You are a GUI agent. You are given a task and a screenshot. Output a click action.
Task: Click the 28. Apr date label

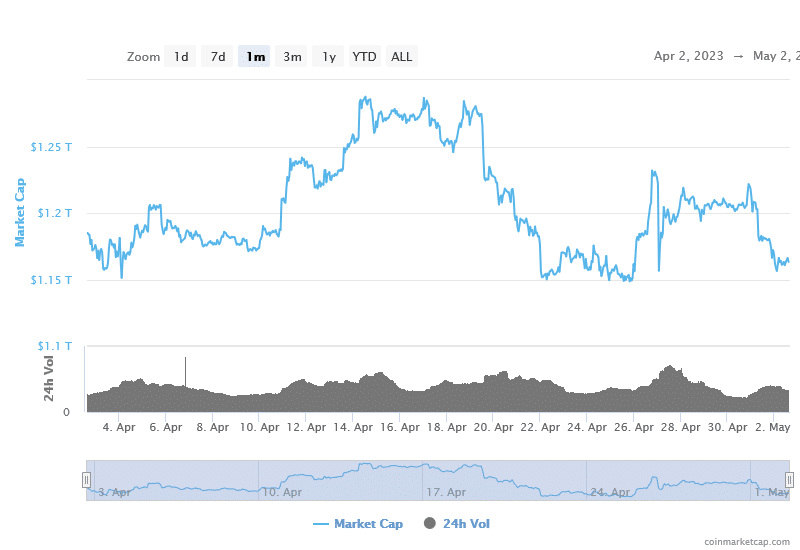coord(681,428)
